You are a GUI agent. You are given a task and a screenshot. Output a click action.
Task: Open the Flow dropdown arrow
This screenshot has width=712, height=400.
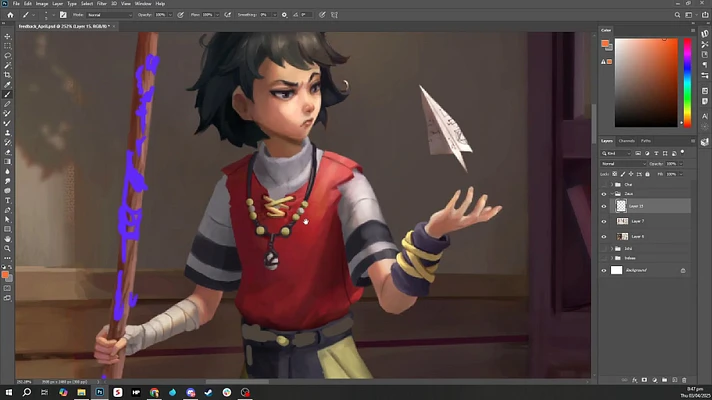(217, 15)
